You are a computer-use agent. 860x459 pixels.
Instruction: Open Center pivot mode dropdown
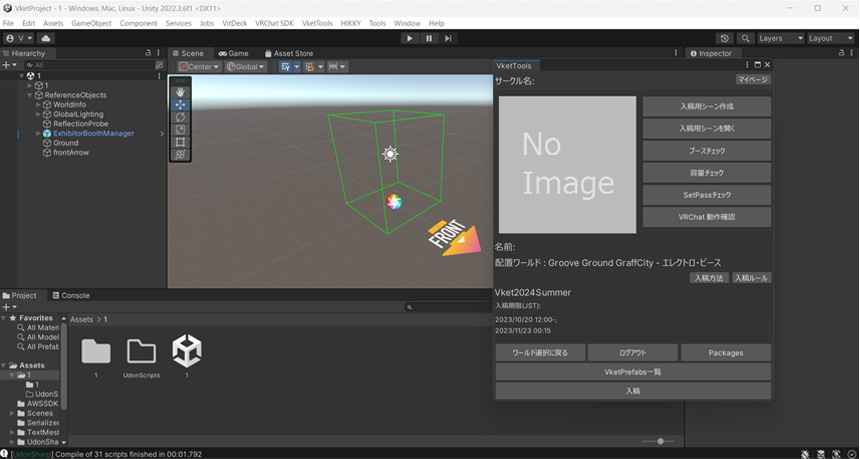tap(200, 66)
